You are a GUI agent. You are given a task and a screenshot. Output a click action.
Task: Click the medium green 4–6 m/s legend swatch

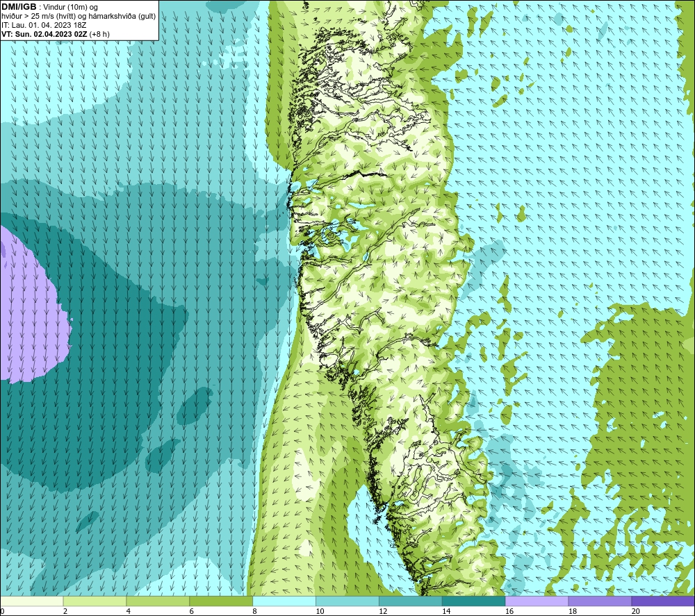click(x=158, y=601)
